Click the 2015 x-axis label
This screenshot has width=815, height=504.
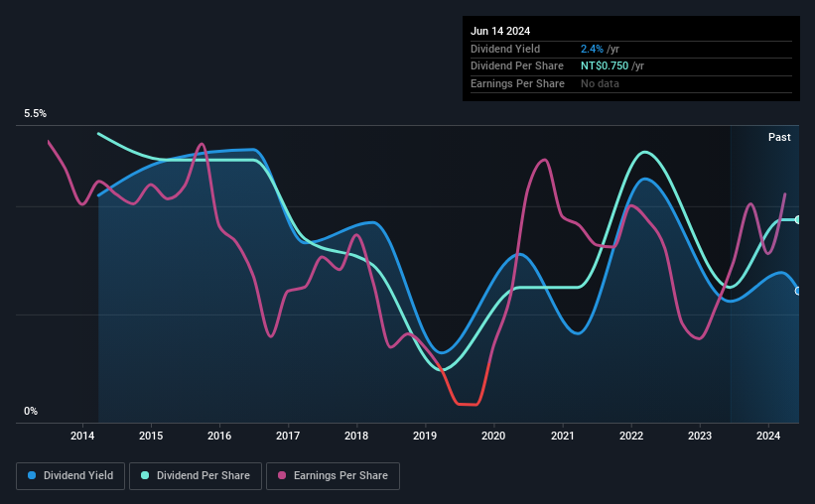(x=151, y=436)
